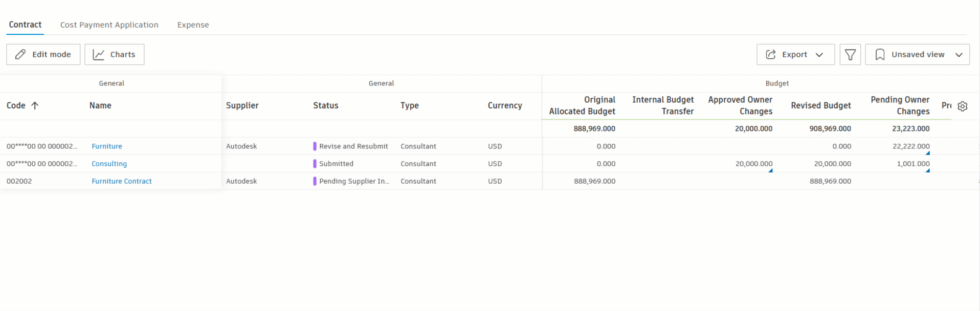Image resolution: width=980 pixels, height=311 pixels.
Task: Click the bookmark icon for saved views
Action: (880, 55)
